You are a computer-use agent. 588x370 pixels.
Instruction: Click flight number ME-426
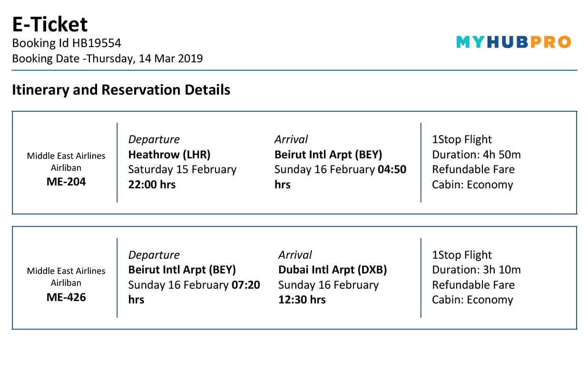(66, 297)
